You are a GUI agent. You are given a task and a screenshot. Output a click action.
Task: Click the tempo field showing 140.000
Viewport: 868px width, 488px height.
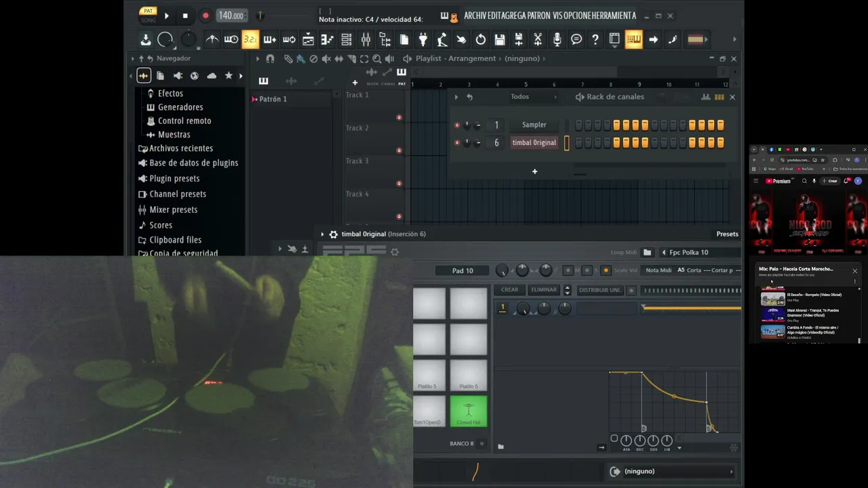pyautogui.click(x=232, y=16)
